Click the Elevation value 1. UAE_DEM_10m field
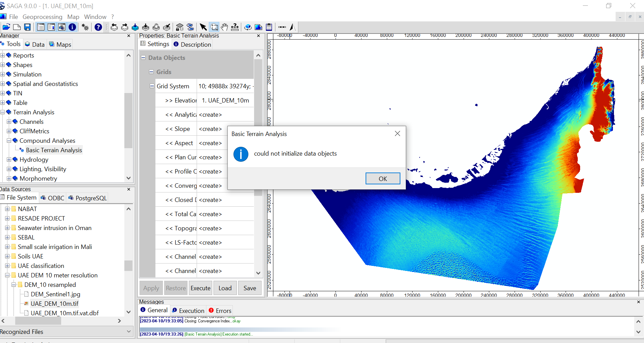644x343 pixels. coord(225,100)
